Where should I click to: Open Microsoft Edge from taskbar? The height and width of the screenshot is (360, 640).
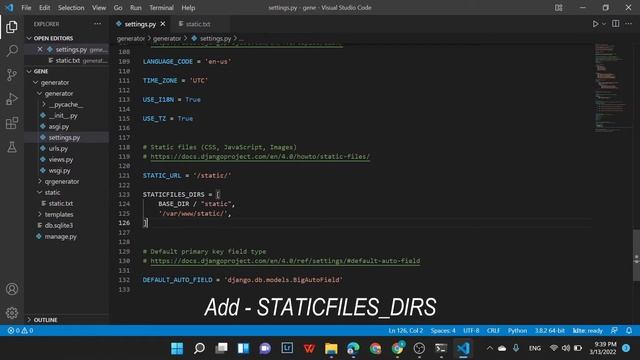[353, 348]
